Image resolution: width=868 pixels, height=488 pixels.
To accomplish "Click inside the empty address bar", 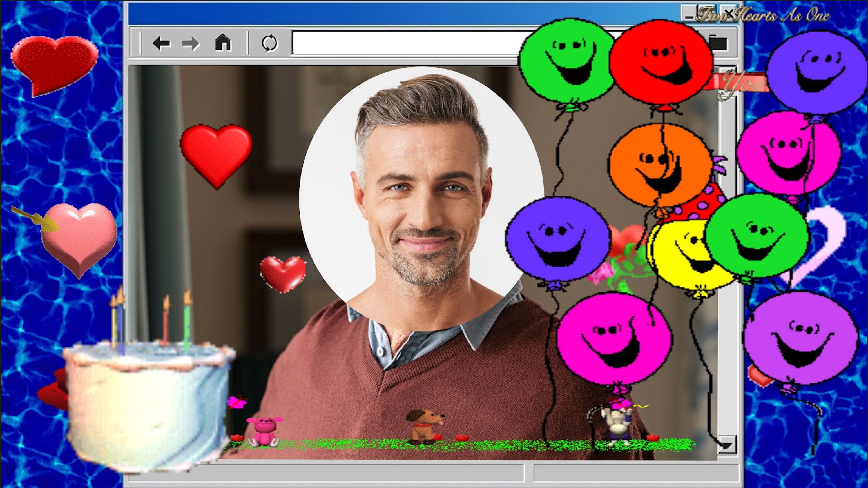I will [404, 43].
